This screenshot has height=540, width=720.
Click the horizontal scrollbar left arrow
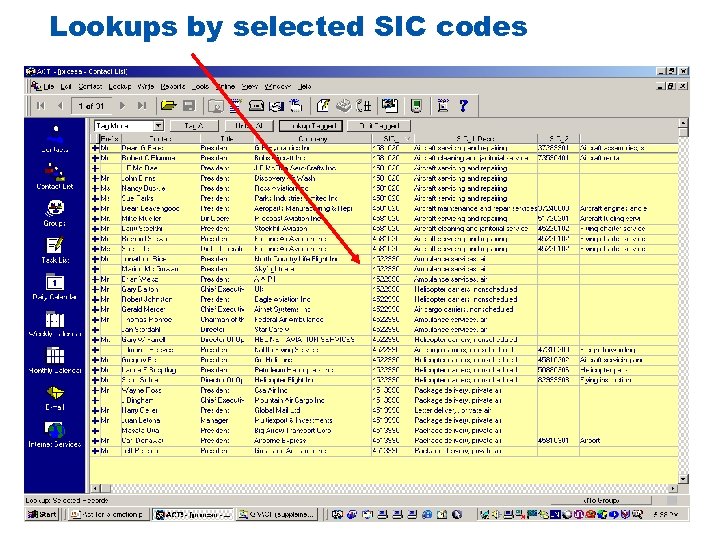pyautogui.click(x=95, y=489)
